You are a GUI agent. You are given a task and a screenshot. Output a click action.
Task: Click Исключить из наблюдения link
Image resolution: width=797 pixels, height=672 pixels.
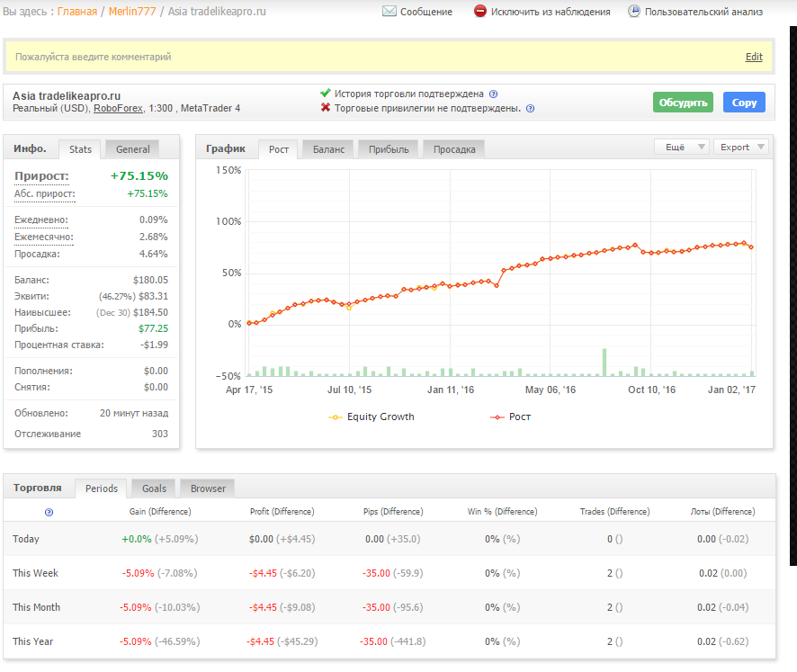pos(551,12)
